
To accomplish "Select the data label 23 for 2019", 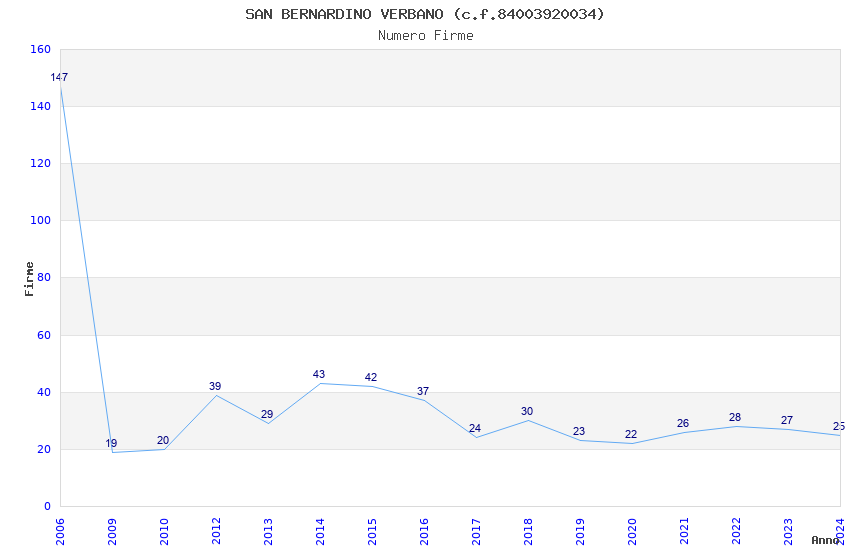I will click(x=579, y=431).
